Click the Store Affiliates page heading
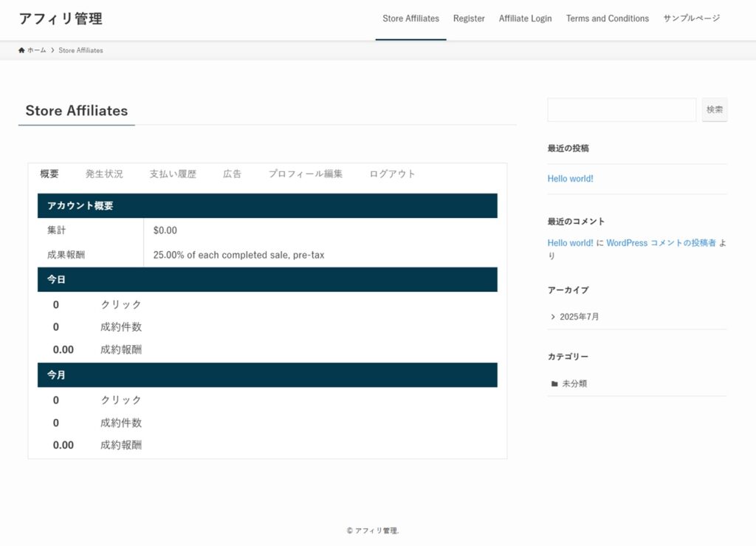This screenshot has height=546, width=756. click(x=77, y=110)
